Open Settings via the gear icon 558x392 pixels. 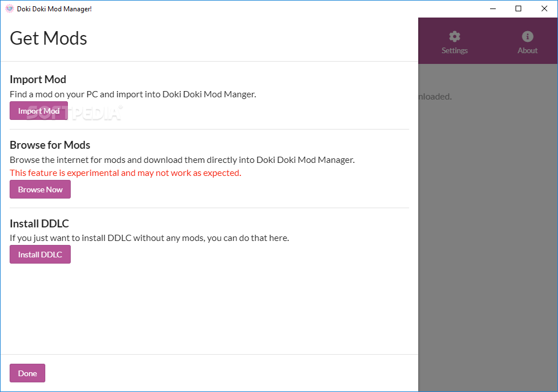point(454,36)
